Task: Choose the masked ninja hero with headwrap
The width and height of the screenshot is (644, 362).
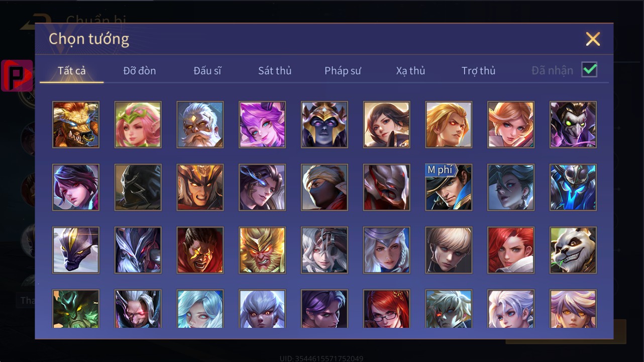Action: coord(325,187)
